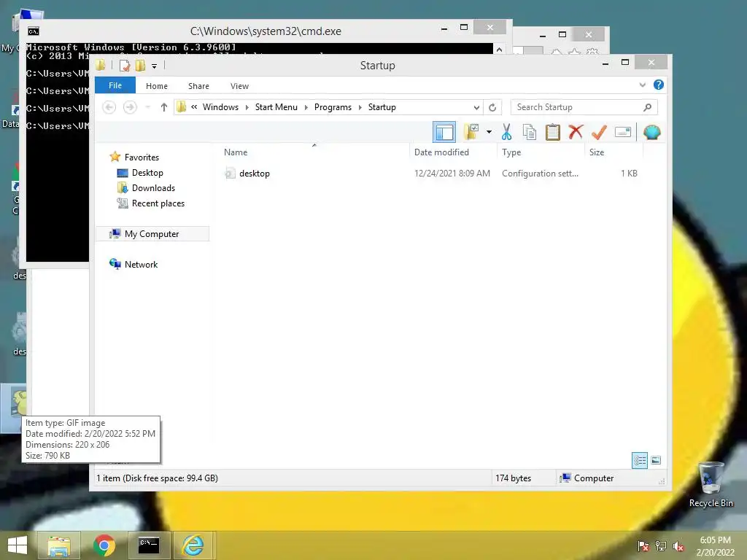Expand chevron after Windows breadcrumb
The image size is (747, 560).
[x=247, y=107]
